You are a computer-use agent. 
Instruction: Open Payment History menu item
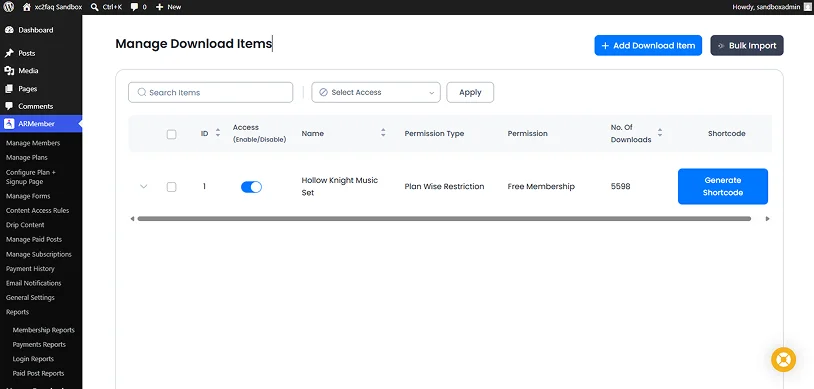[30, 269]
